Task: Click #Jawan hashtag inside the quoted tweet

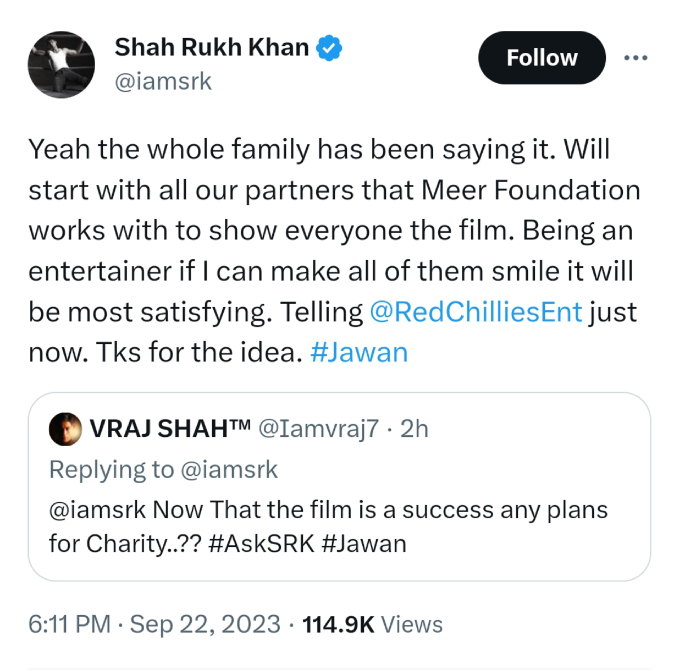Action: point(365,544)
